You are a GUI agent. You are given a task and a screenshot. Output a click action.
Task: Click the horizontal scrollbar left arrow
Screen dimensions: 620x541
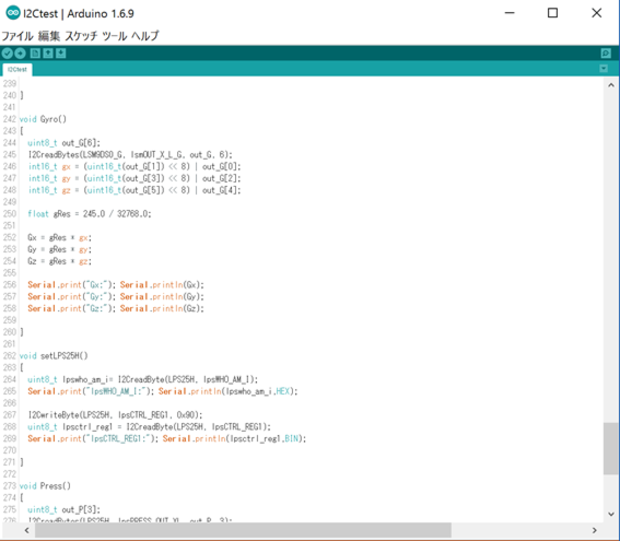8,530
